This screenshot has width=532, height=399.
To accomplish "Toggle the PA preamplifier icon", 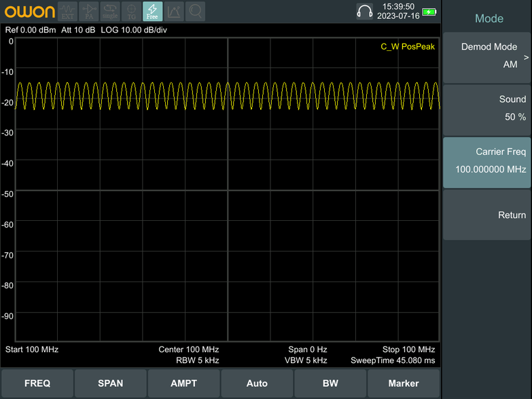I will point(89,12).
